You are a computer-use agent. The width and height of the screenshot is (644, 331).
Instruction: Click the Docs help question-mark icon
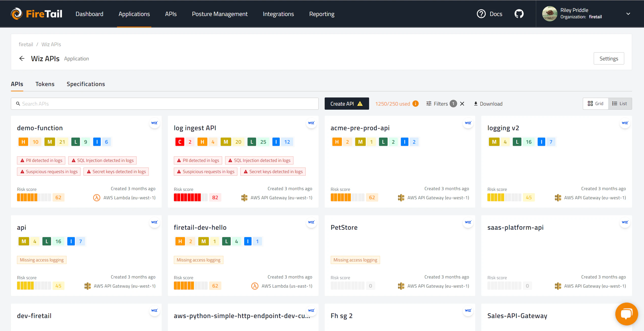pyautogui.click(x=481, y=14)
